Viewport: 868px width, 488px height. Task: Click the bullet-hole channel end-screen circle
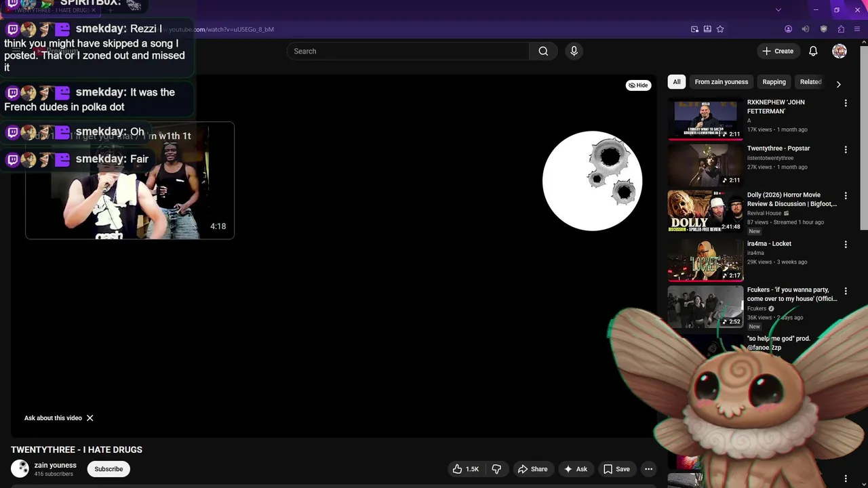[x=592, y=181]
